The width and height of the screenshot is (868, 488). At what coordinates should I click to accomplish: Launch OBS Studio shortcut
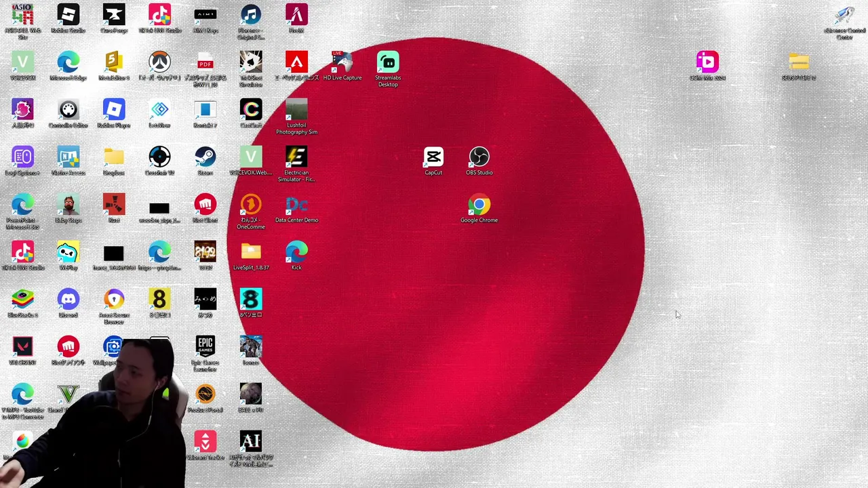tap(479, 157)
